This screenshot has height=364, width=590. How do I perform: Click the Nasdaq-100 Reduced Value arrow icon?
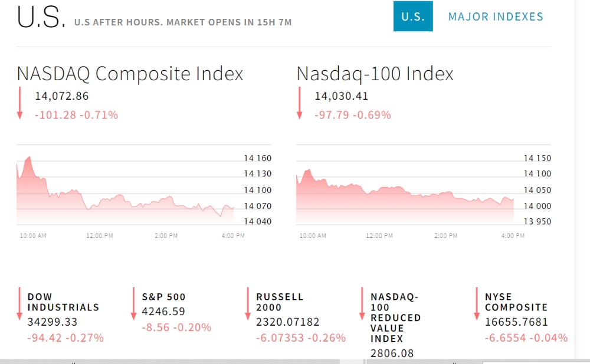coord(362,304)
